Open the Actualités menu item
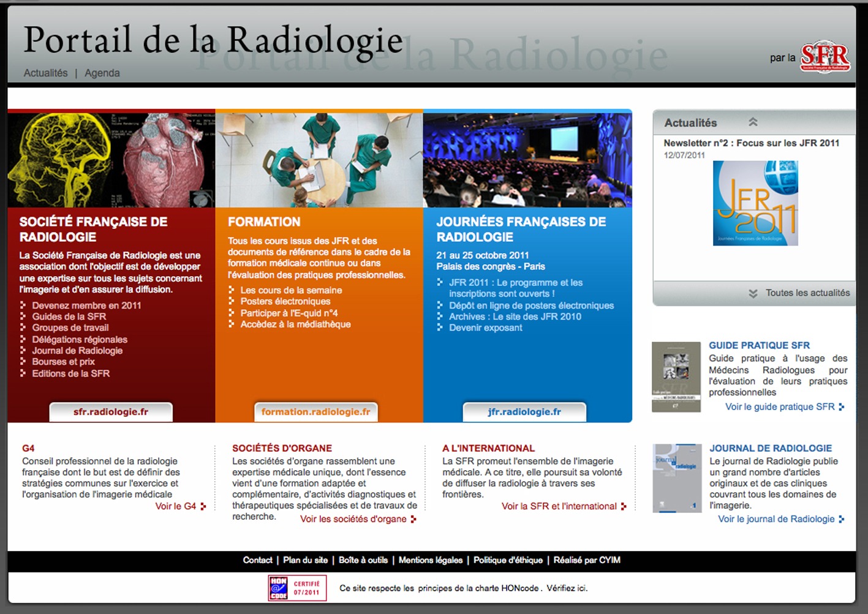The image size is (868, 614). point(45,73)
